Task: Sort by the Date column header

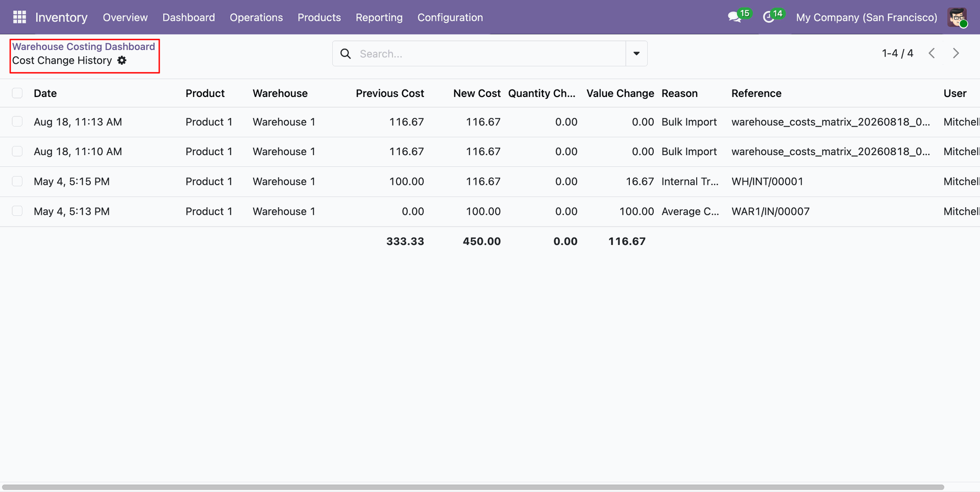Action: (x=45, y=93)
